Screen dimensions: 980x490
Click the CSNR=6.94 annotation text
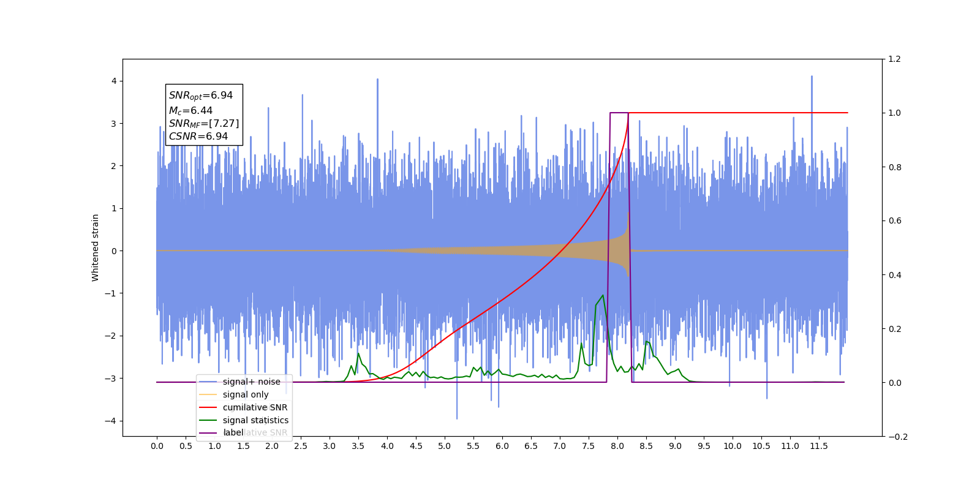coord(198,137)
